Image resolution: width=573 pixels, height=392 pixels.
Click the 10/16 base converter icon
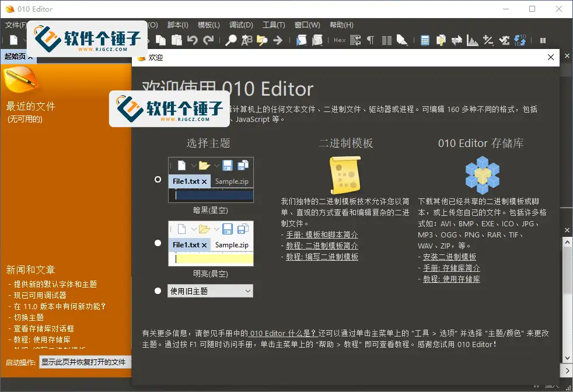point(520,40)
